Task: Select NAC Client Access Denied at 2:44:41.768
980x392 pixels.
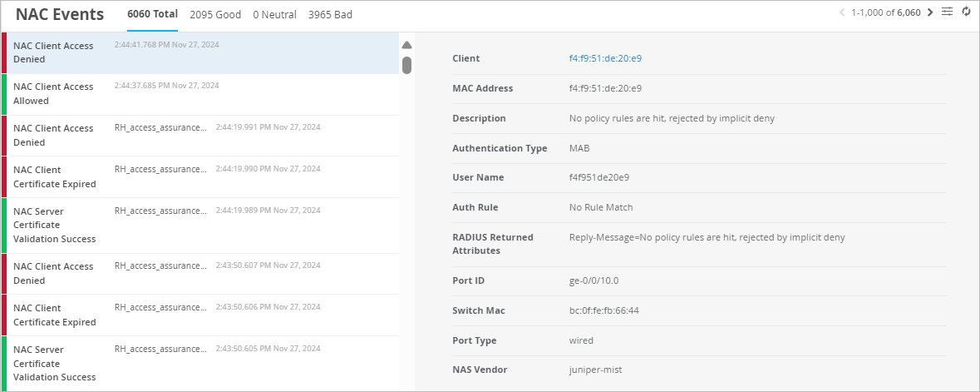Action: (x=199, y=52)
